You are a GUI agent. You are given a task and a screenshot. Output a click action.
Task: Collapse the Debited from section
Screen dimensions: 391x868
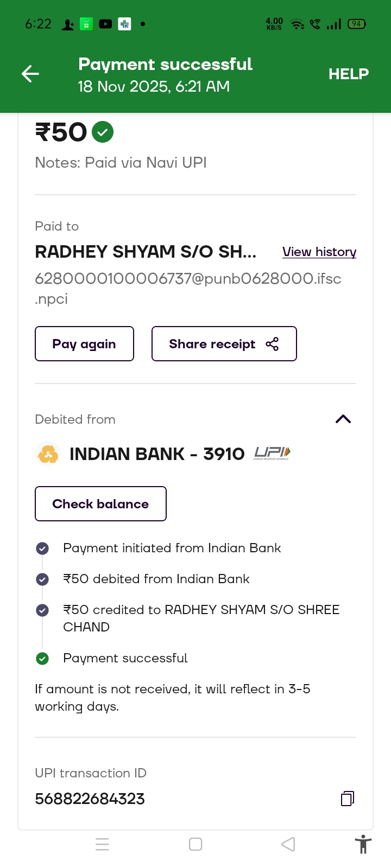point(343,419)
